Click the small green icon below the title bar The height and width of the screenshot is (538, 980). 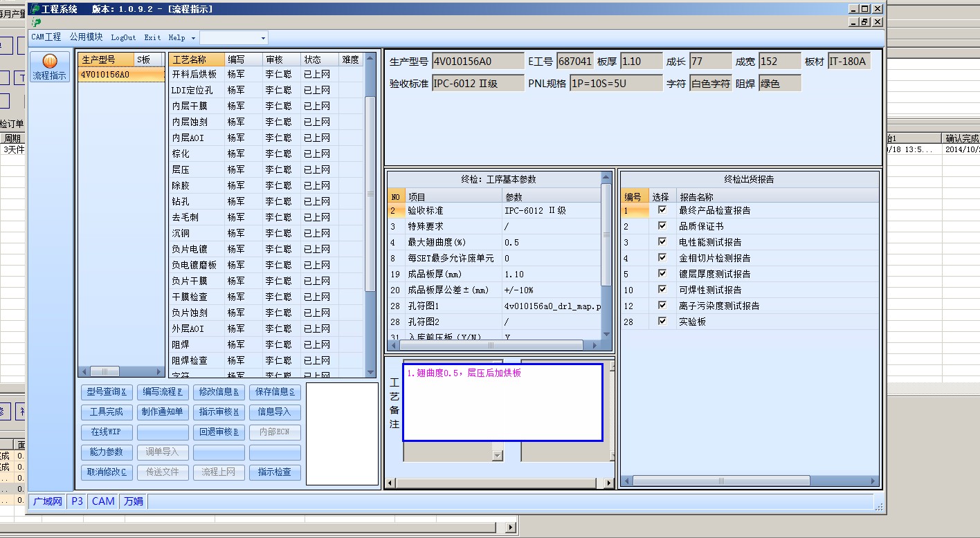[36, 22]
